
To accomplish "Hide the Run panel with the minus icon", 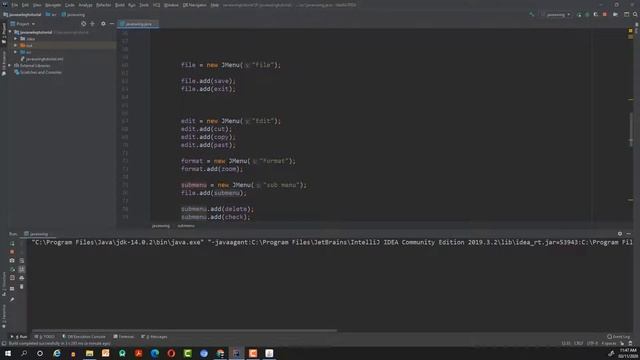I will (629, 234).
